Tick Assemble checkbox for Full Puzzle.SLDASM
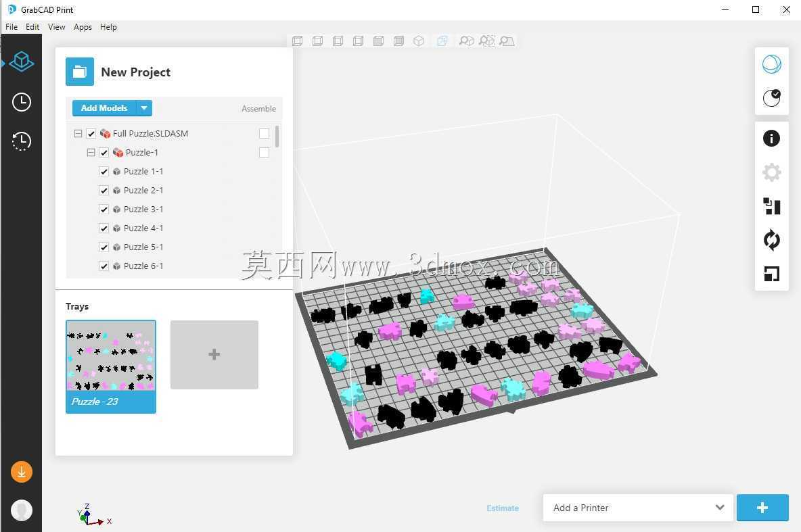The height and width of the screenshot is (532, 801). [x=264, y=133]
